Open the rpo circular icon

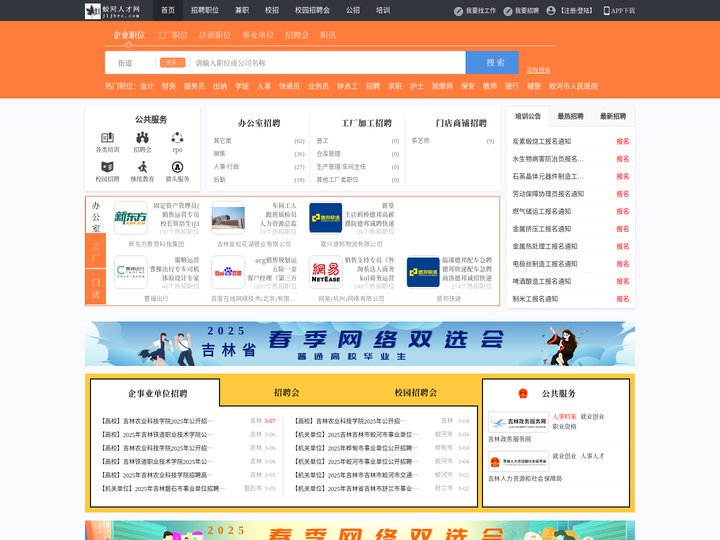click(x=177, y=137)
